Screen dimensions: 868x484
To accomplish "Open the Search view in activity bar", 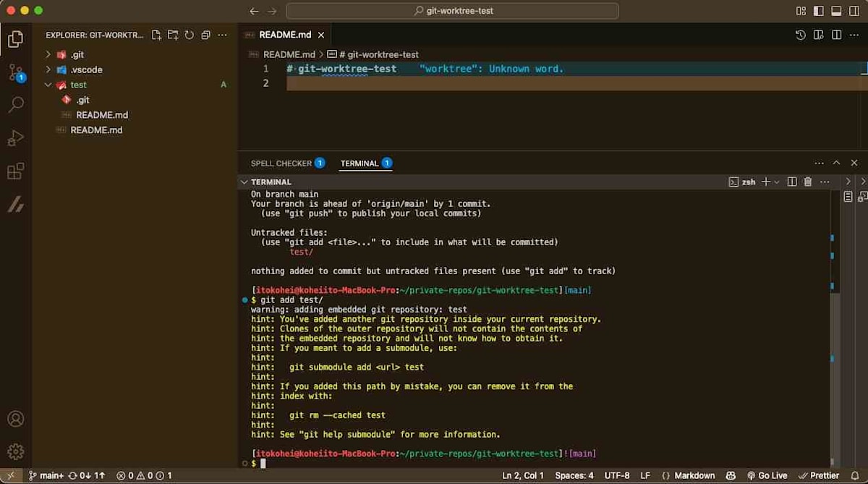I will 15,105.
